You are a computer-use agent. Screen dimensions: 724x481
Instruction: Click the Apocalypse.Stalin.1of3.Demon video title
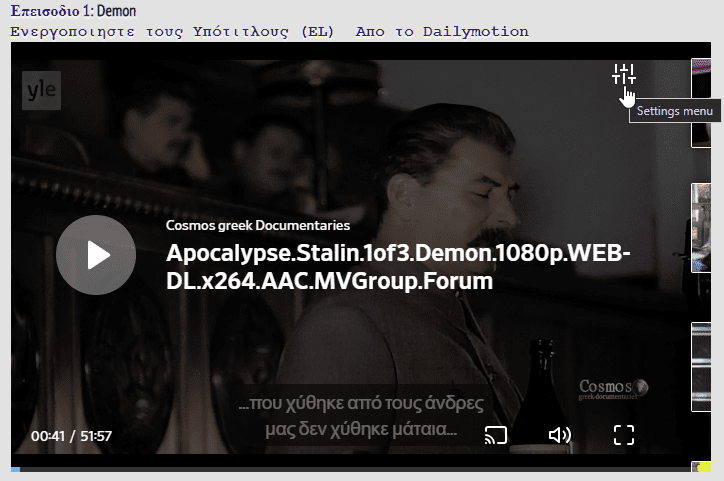click(398, 267)
